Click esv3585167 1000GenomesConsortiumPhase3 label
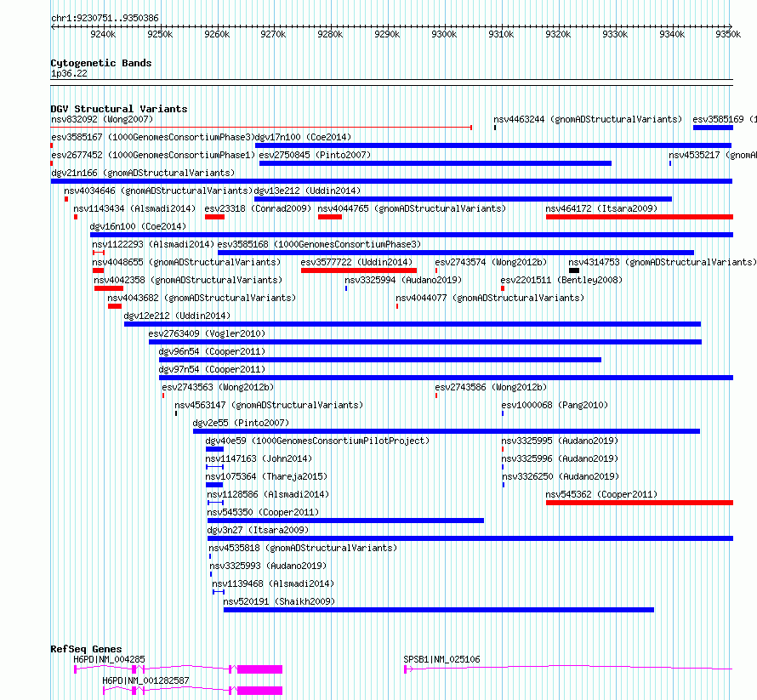This screenshot has width=757, height=700. pos(152,137)
